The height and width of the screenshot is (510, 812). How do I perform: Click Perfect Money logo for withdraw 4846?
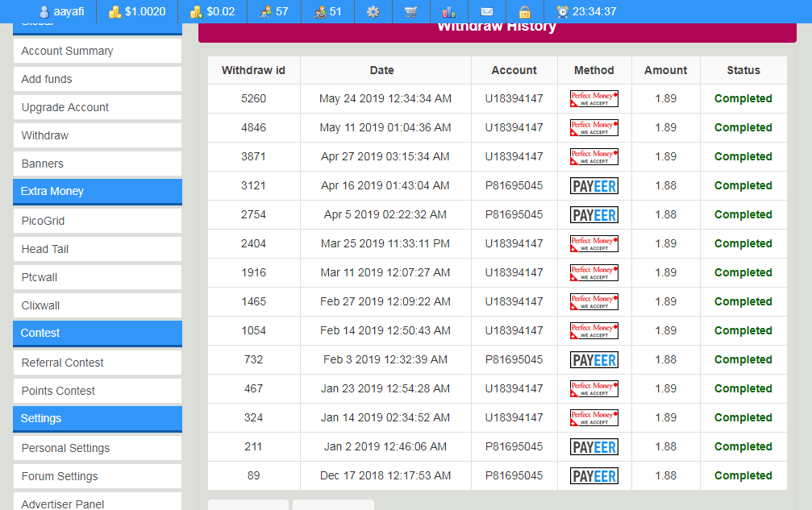[594, 128]
